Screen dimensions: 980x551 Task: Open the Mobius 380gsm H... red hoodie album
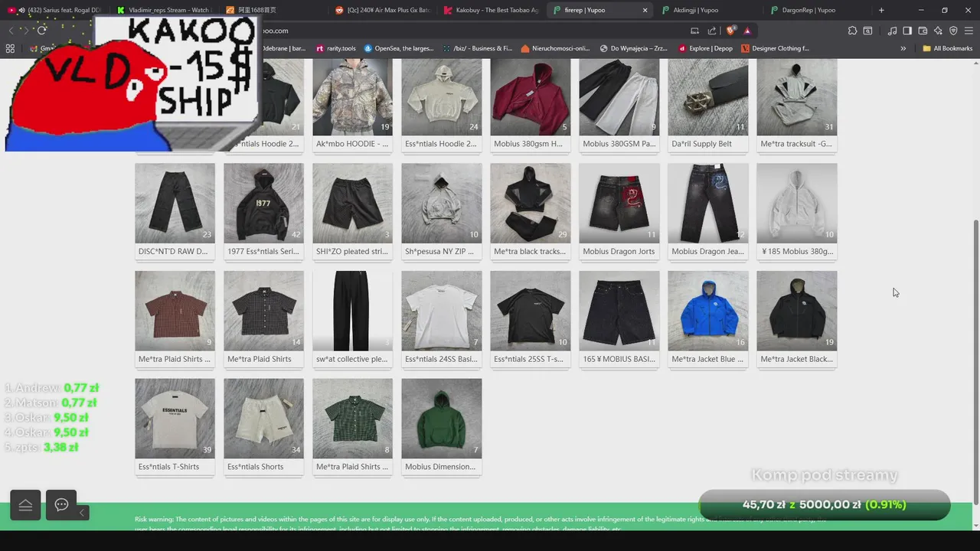point(530,96)
